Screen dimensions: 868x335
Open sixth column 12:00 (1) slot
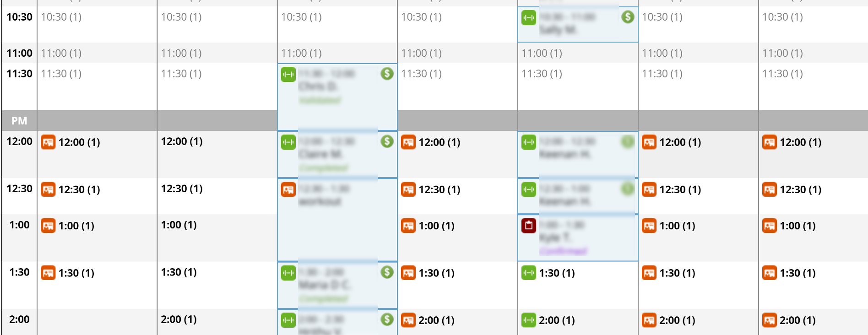pos(680,142)
